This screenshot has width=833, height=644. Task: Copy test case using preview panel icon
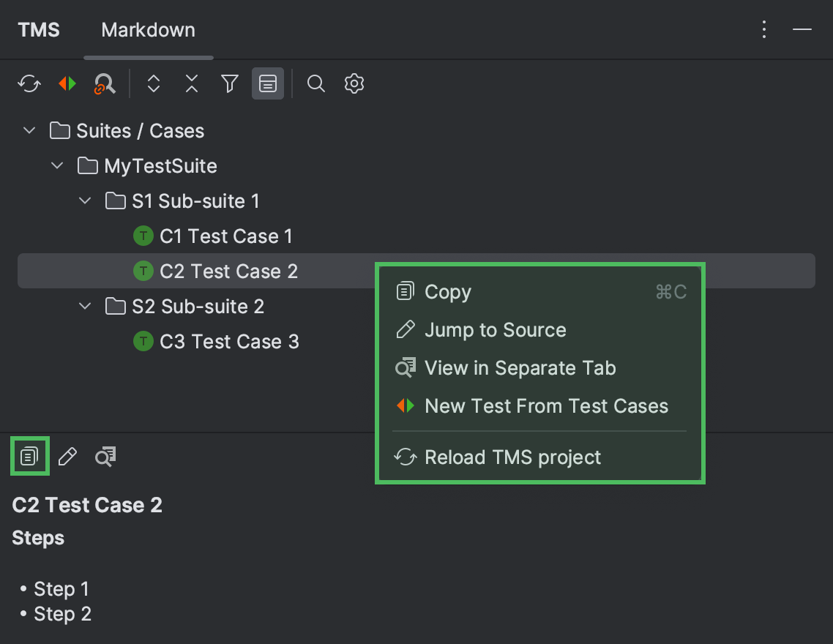point(29,456)
